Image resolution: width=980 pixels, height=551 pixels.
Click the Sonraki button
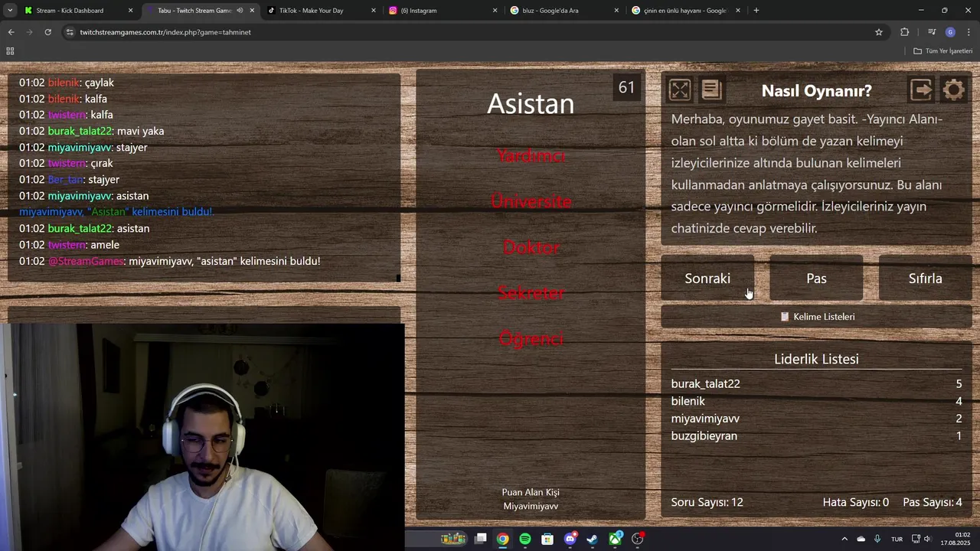(x=707, y=279)
